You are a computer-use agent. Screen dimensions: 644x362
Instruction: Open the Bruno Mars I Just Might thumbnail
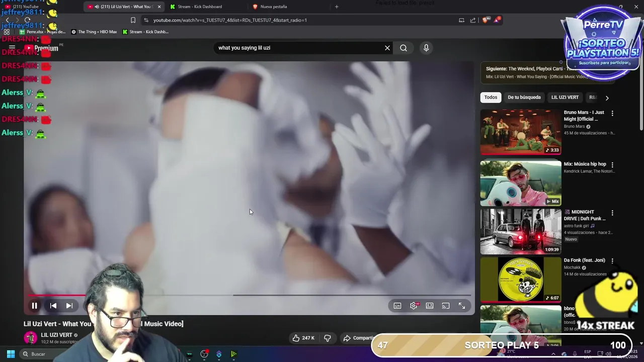click(521, 132)
